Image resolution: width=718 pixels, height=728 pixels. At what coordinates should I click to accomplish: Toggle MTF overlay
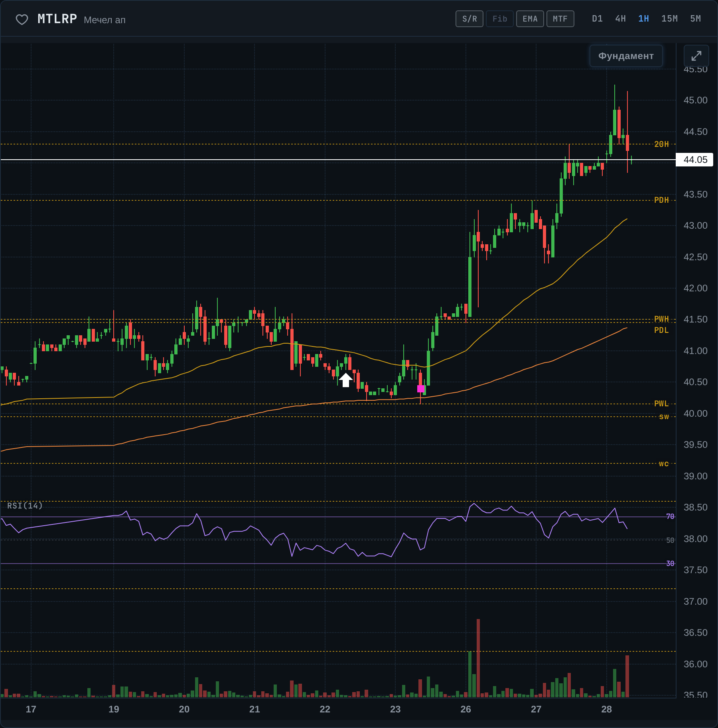(560, 19)
